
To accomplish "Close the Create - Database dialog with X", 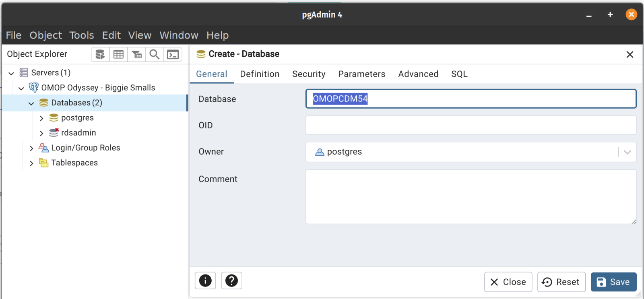I will click(x=630, y=54).
